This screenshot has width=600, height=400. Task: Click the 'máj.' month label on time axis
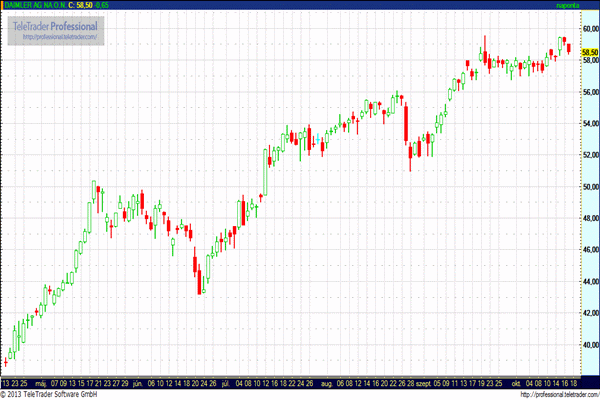(40, 382)
